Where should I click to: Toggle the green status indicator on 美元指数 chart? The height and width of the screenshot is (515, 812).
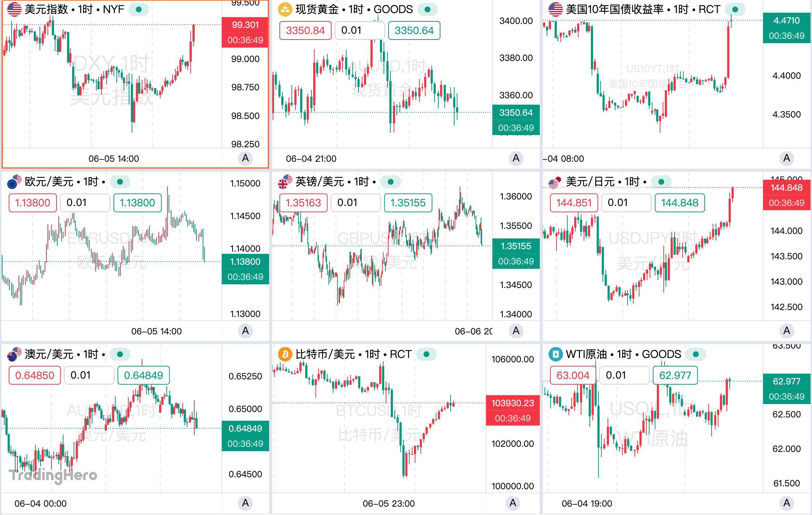[x=139, y=10]
